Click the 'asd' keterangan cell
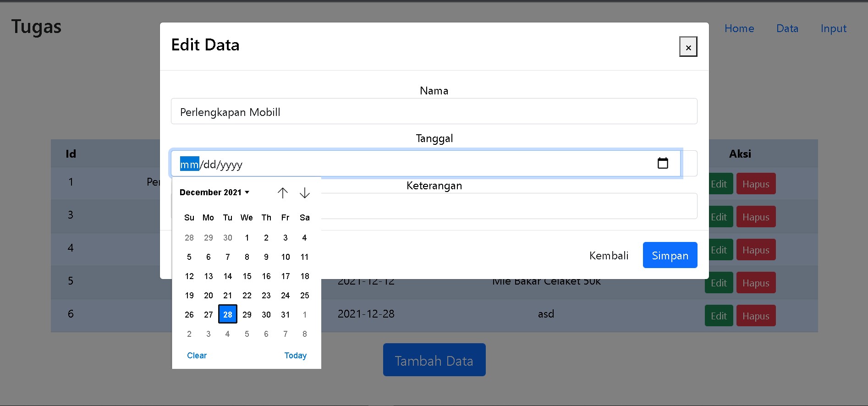This screenshot has width=868, height=406. tap(546, 314)
